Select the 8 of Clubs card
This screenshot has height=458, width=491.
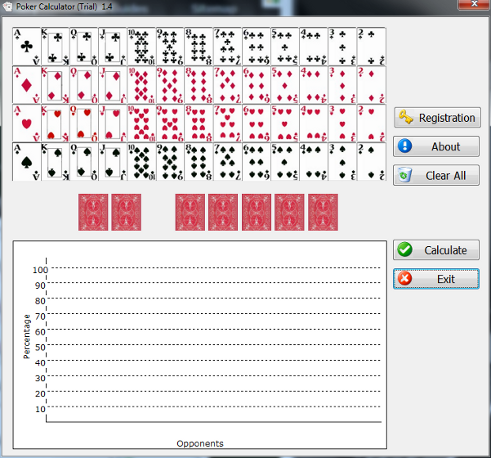tap(199, 46)
